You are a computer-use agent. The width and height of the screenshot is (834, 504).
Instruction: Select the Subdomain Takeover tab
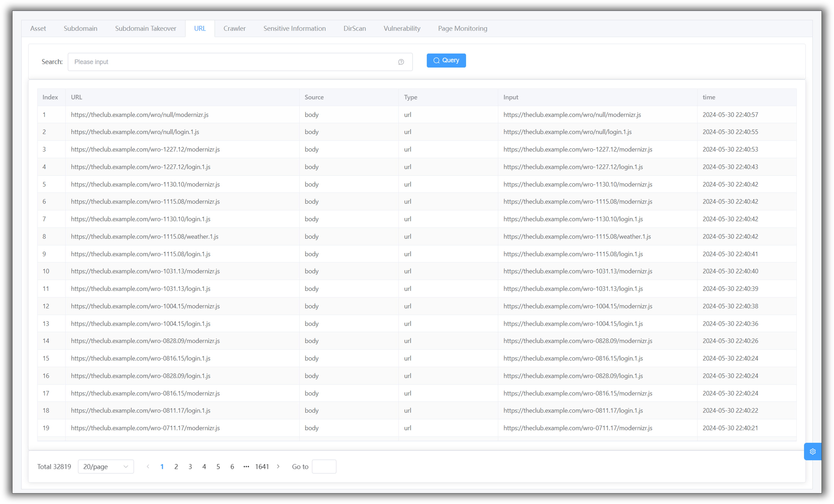(145, 28)
